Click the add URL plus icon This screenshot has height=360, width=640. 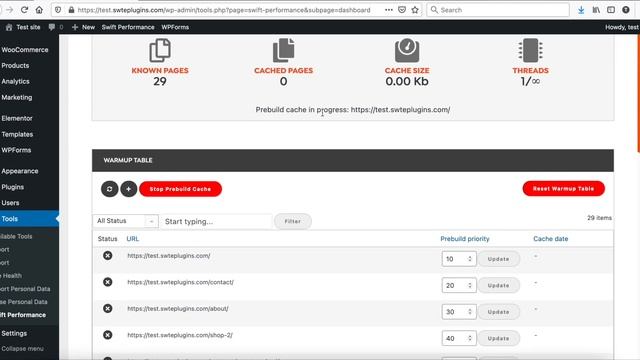coord(129,189)
